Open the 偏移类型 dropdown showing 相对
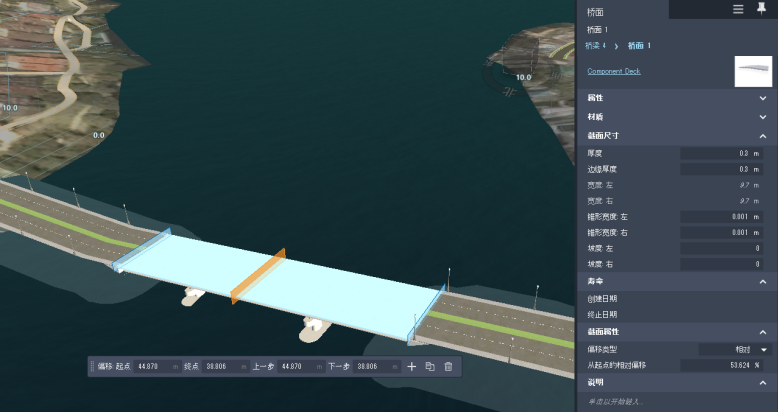 click(735, 349)
